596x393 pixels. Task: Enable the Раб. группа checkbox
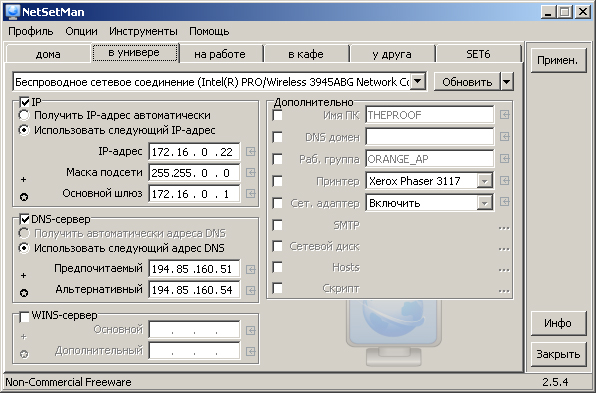(277, 159)
